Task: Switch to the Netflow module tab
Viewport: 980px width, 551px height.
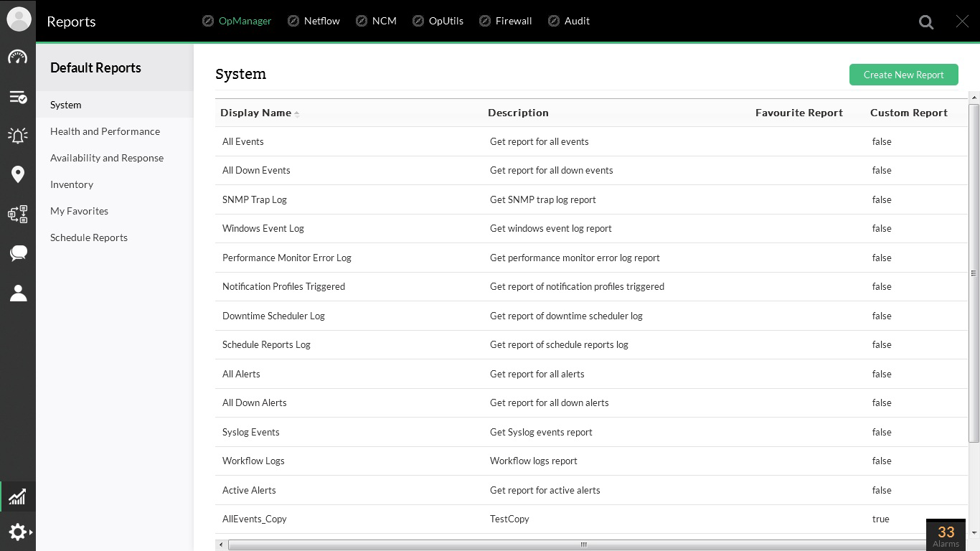Action: tap(321, 21)
